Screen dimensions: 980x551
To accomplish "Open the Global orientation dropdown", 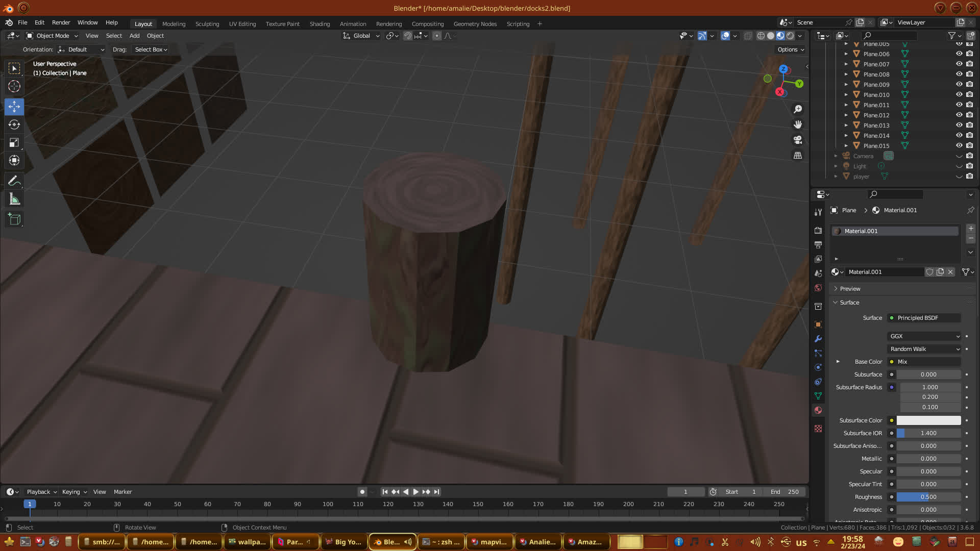I will coord(362,36).
